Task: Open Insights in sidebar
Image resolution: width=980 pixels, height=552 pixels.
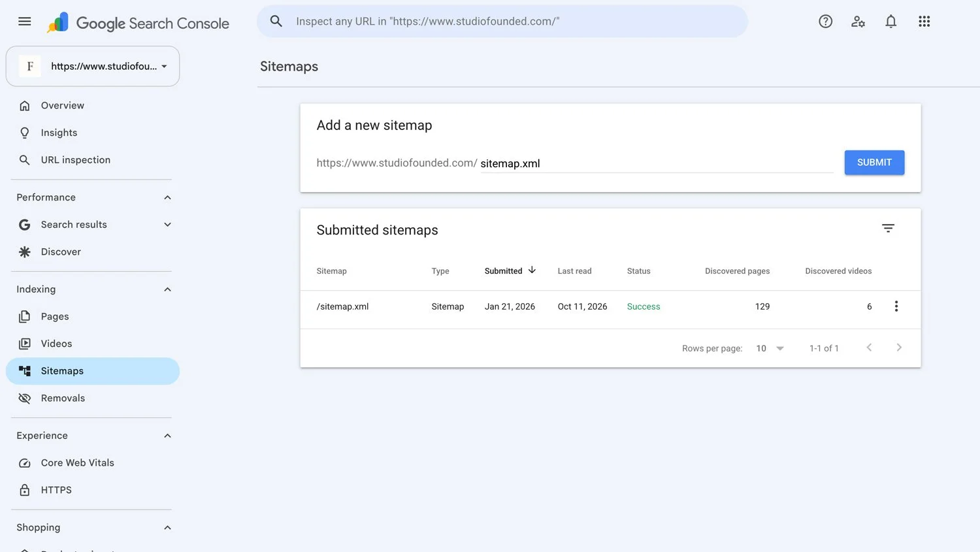Action: tap(93, 133)
